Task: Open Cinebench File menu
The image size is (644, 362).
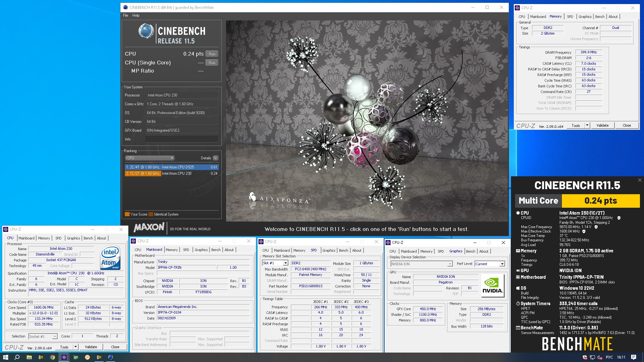Action: pos(125,15)
